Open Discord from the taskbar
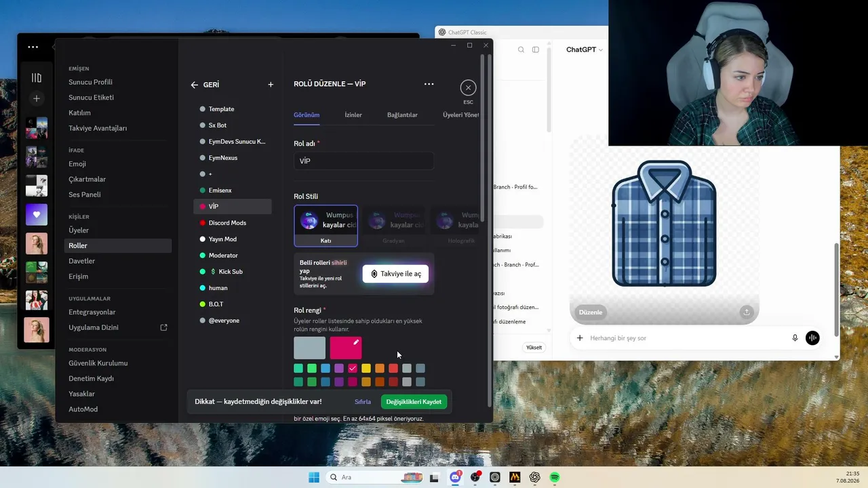Image resolution: width=868 pixels, height=488 pixels. (456, 477)
